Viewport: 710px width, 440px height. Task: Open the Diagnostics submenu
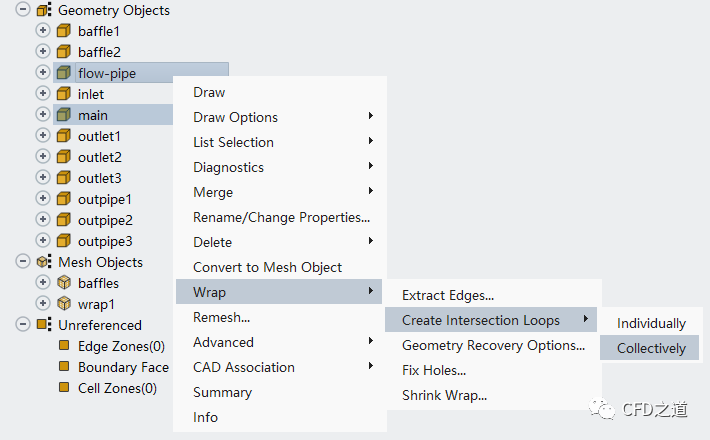tap(229, 167)
